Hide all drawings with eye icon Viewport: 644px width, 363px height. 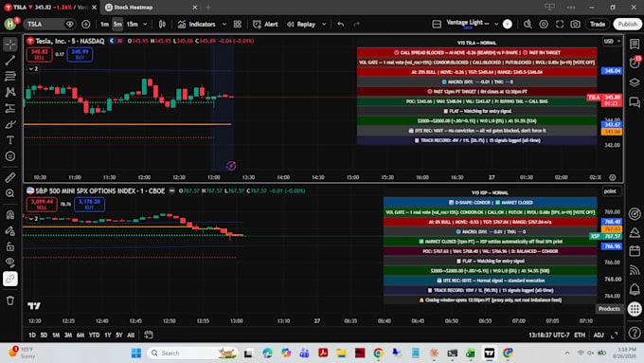pos(10,263)
